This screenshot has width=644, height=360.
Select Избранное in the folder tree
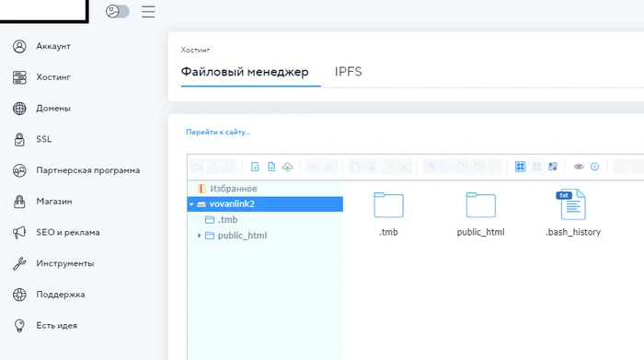coord(234,189)
